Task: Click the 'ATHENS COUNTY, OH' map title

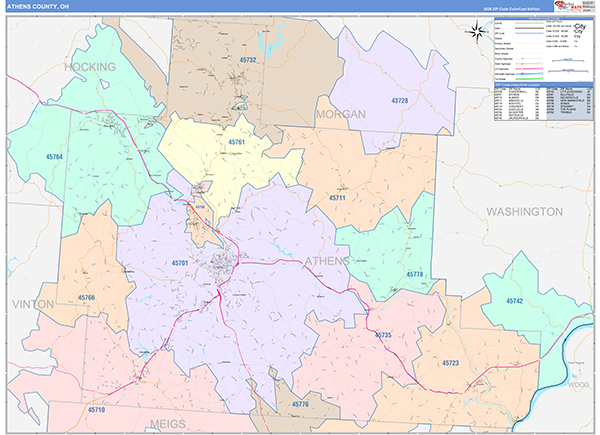Action: [38, 7]
